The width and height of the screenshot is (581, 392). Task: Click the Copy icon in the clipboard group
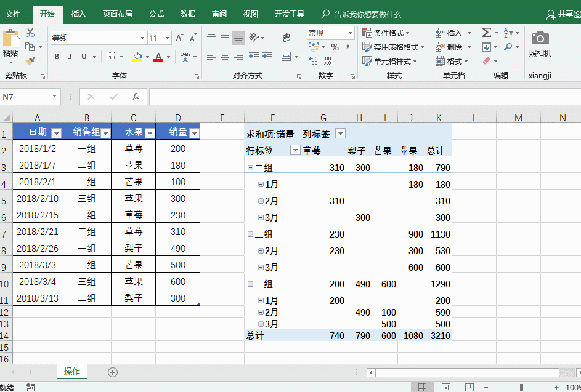29,46
